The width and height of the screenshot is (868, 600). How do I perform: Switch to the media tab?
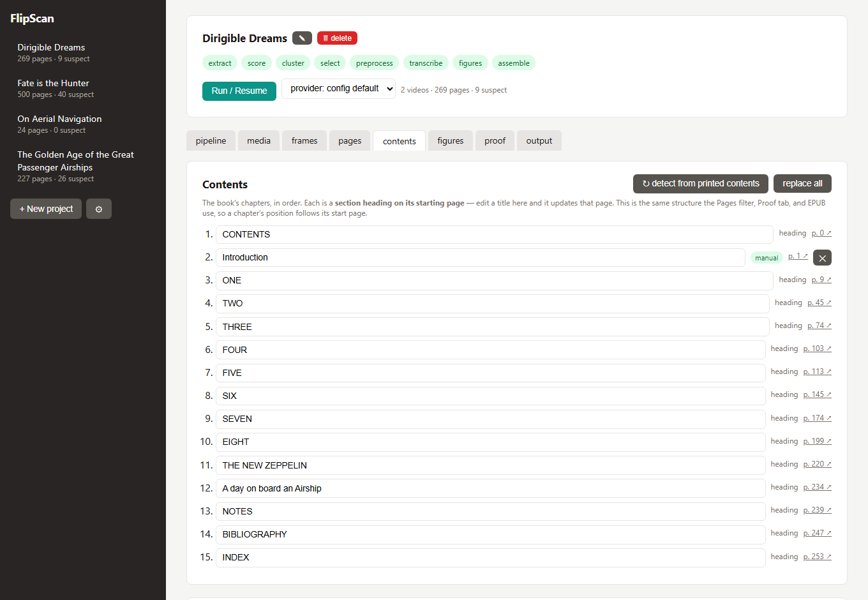258,140
